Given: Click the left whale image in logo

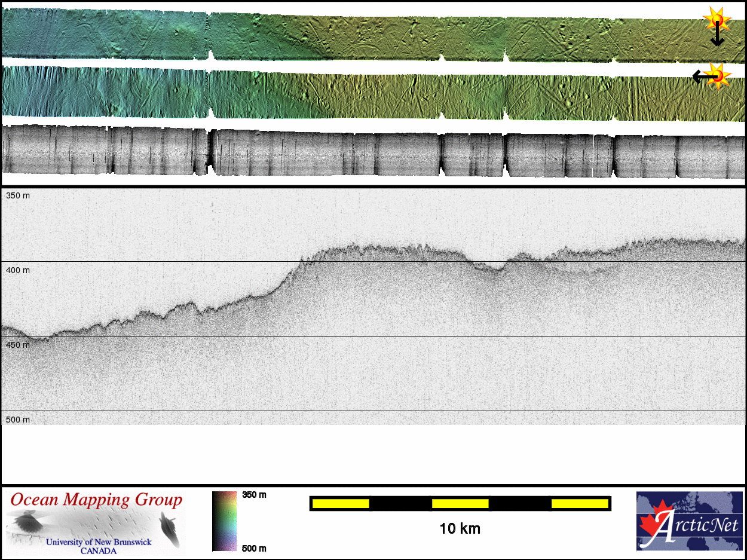Looking at the screenshot, I should click(29, 525).
